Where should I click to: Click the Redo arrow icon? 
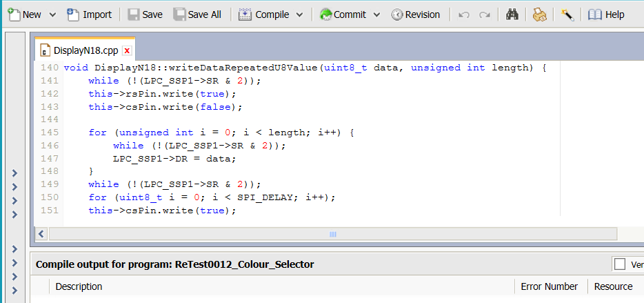point(485,14)
